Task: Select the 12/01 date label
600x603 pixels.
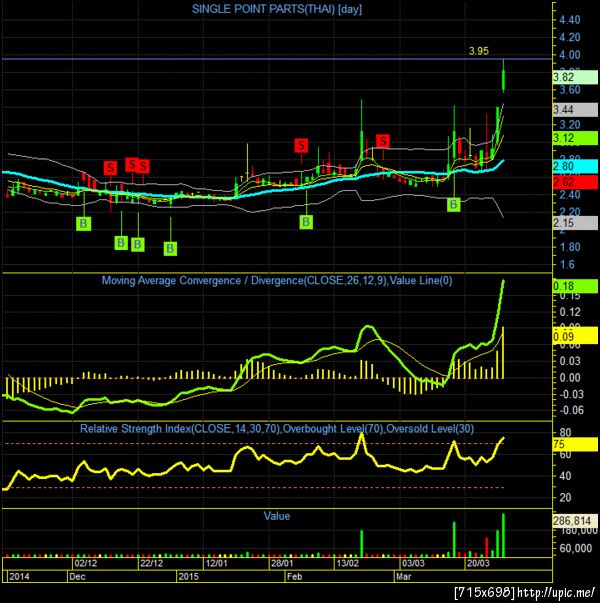Action: pos(216,563)
